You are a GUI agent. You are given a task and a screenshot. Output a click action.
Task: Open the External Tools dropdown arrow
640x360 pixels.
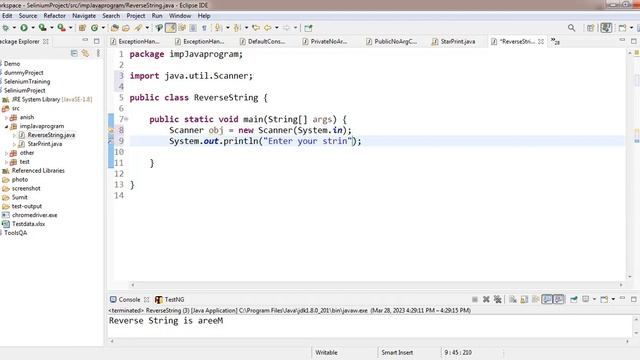pyautogui.click(x=70, y=28)
